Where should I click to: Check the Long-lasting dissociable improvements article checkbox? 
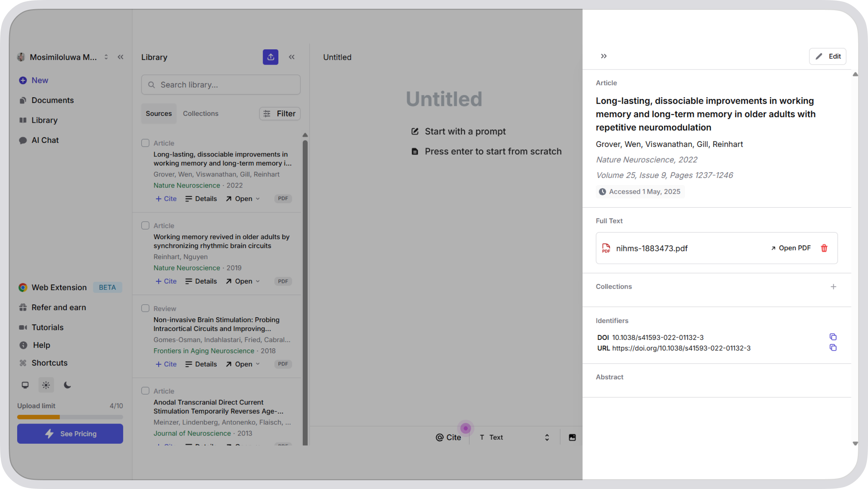coord(145,143)
